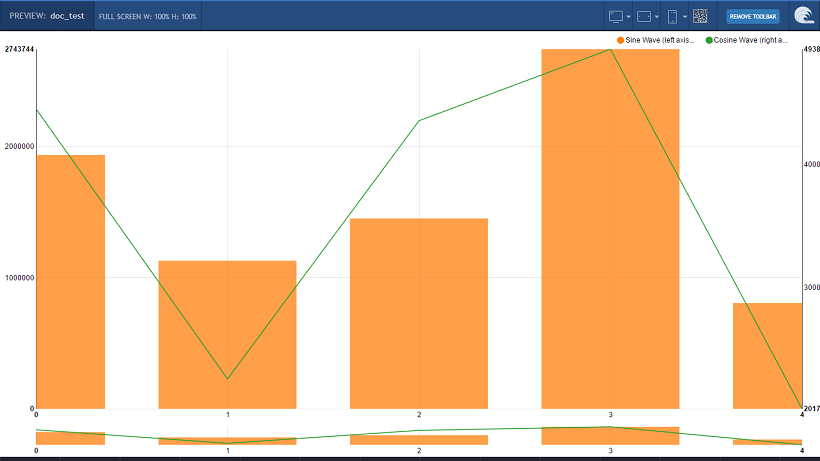The height and width of the screenshot is (461, 820).
Task: Select the tablet landscape preview icon
Action: [x=644, y=16]
